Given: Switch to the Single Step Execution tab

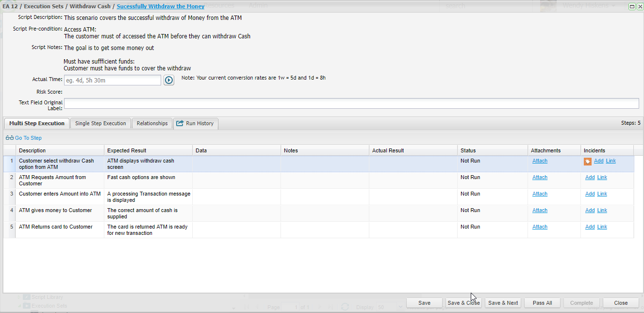Looking at the screenshot, I should pyautogui.click(x=100, y=123).
